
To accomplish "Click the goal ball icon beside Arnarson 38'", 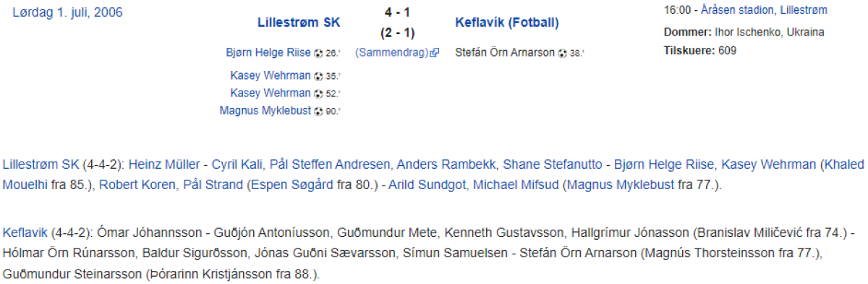I will click(x=563, y=53).
